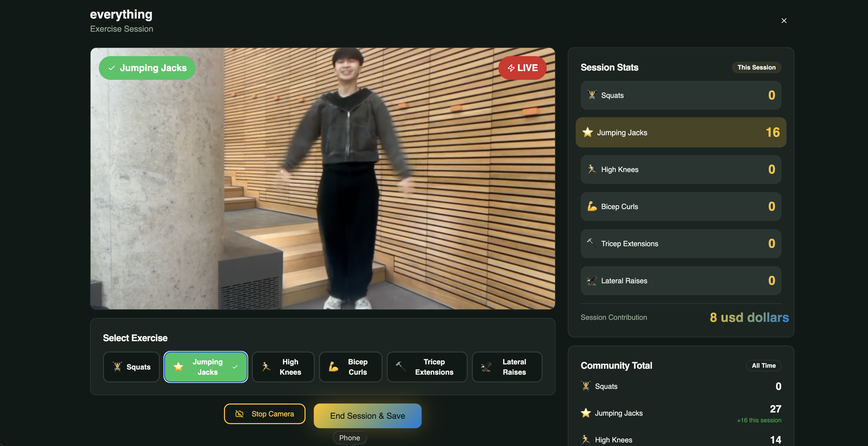This screenshot has height=446, width=868.
Task: Click the live camera video feed
Action: coord(323,178)
